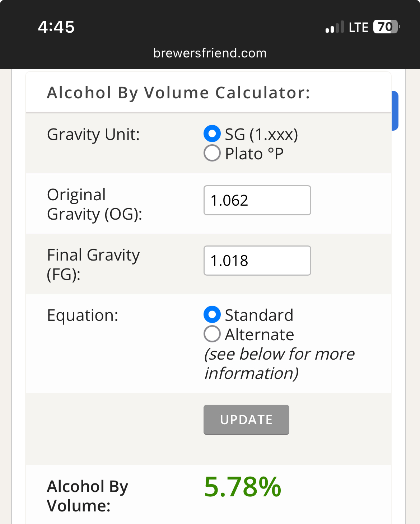Tap the LTE network indicator

[x=358, y=27]
